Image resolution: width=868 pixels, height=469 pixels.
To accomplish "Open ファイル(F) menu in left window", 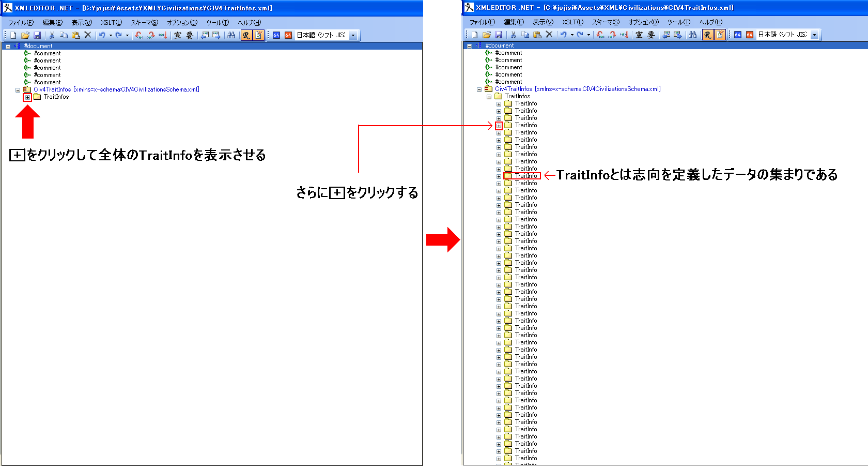I will [21, 23].
